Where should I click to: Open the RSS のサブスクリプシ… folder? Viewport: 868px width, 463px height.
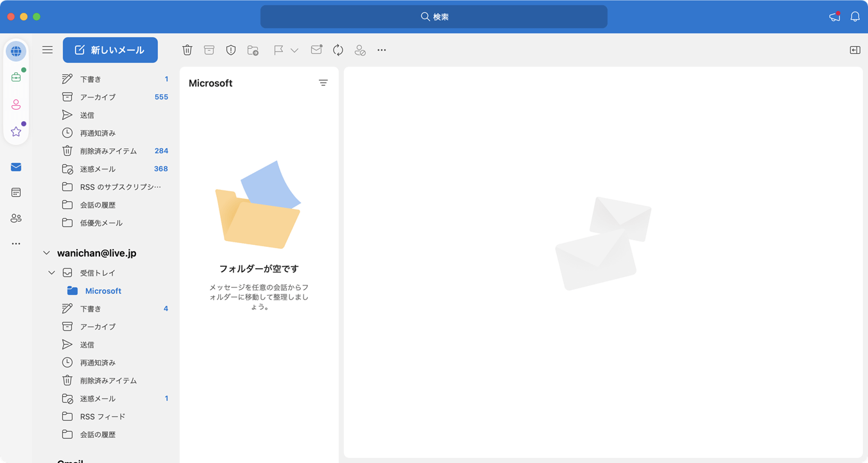tap(108, 187)
